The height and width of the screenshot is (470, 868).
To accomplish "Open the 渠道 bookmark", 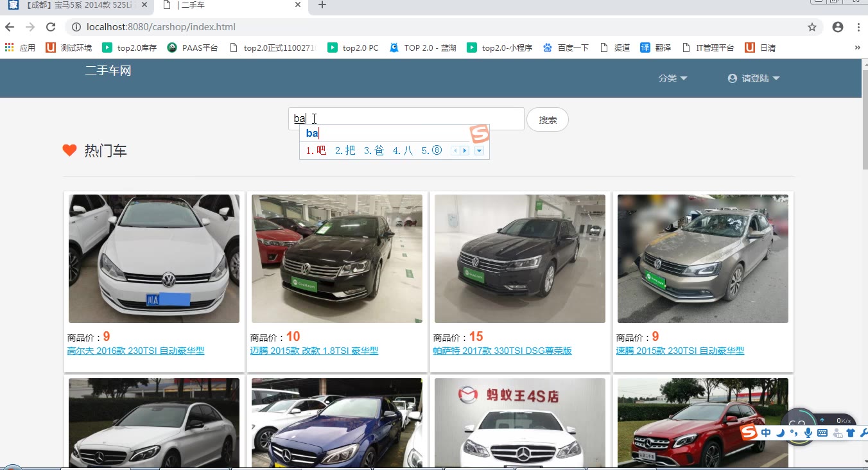I will point(614,48).
